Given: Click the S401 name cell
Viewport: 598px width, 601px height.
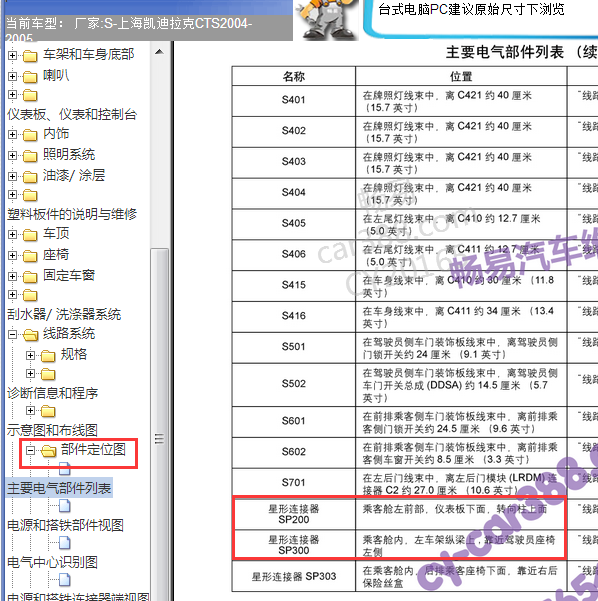Looking at the screenshot, I should tap(294, 101).
